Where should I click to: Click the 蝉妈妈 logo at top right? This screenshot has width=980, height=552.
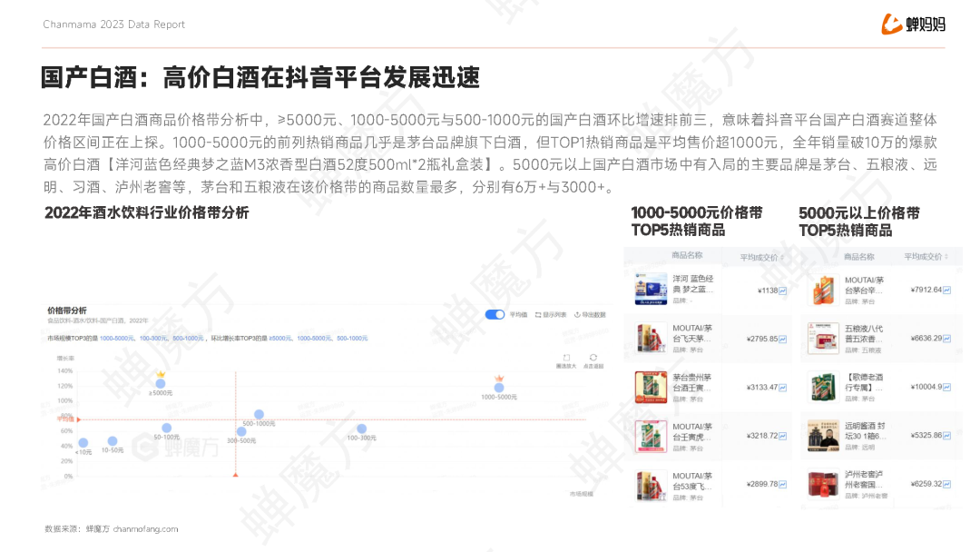coord(913,25)
